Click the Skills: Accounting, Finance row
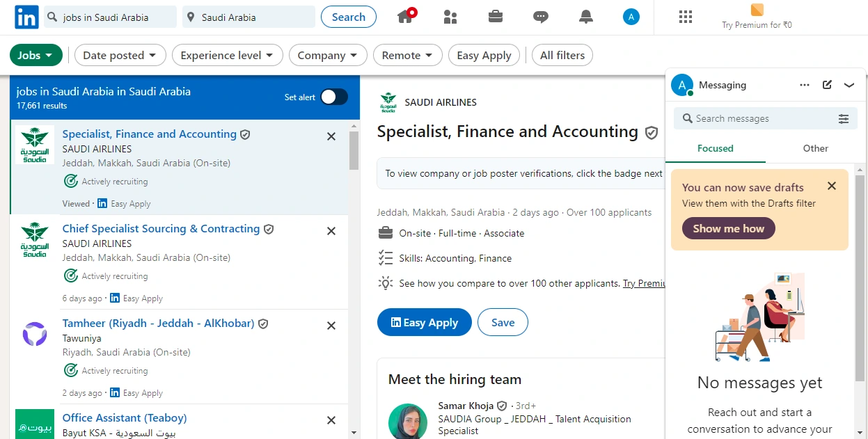The width and height of the screenshot is (868, 439). point(455,258)
